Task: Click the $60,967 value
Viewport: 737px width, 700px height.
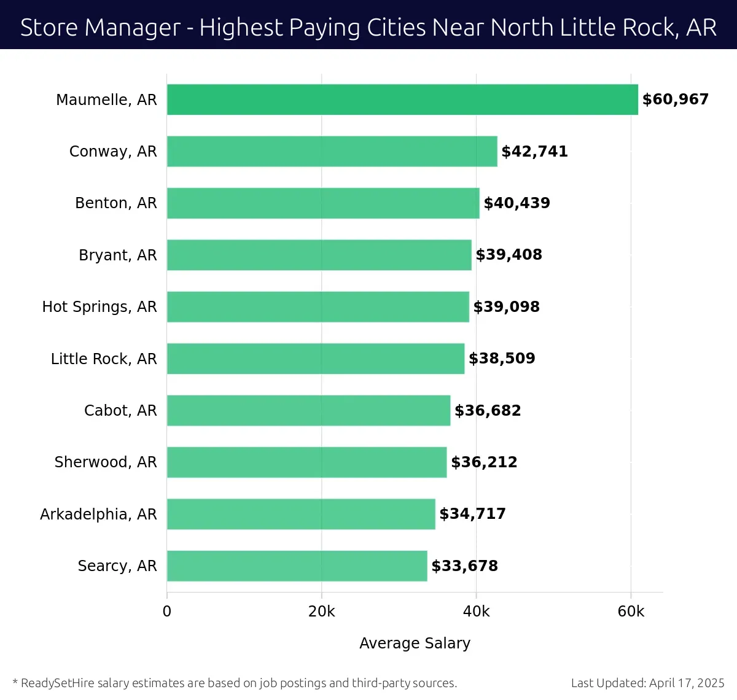Action: [x=676, y=99]
